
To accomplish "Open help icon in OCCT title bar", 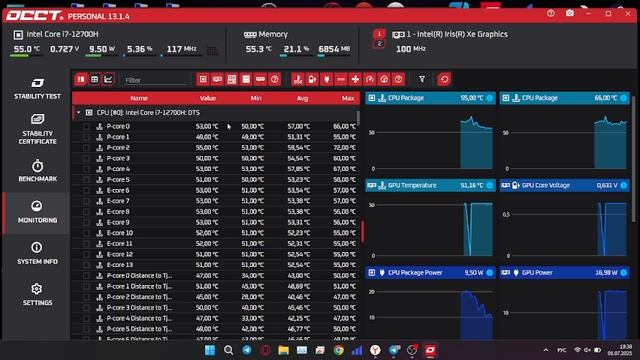I will (551, 13).
